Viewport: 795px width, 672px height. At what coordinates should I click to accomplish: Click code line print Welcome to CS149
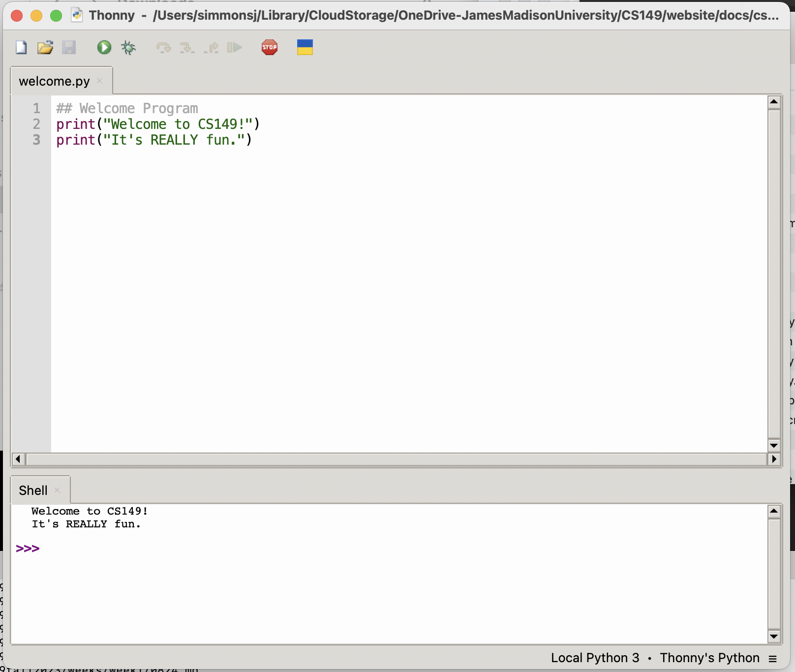[158, 124]
